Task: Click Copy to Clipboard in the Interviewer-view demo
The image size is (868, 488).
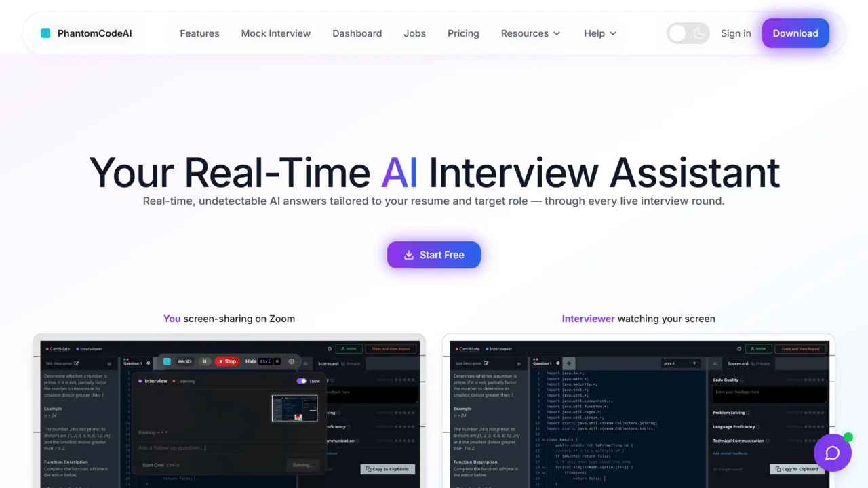Action: (797, 469)
